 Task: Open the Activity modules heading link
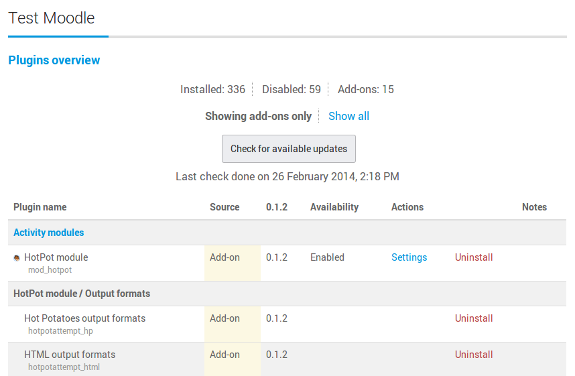49,233
